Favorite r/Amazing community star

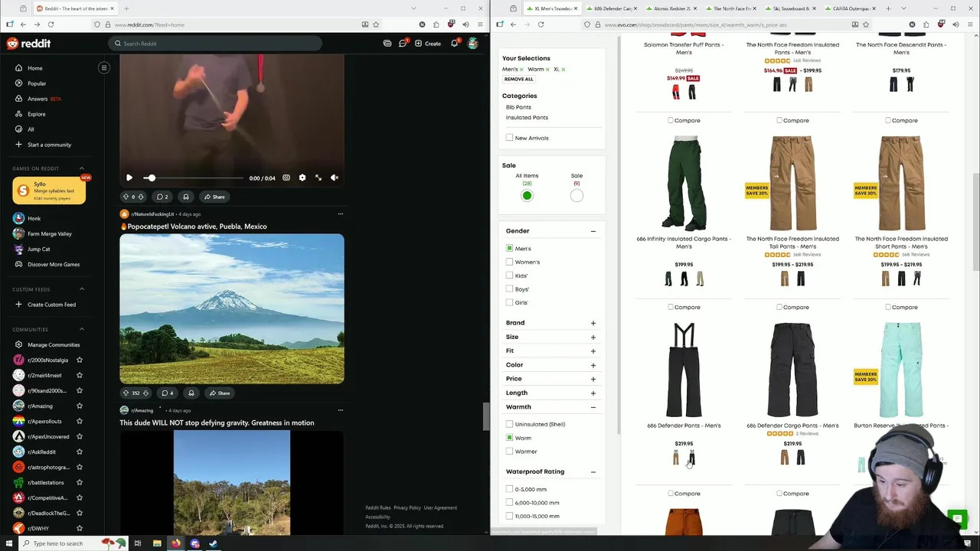coord(80,406)
